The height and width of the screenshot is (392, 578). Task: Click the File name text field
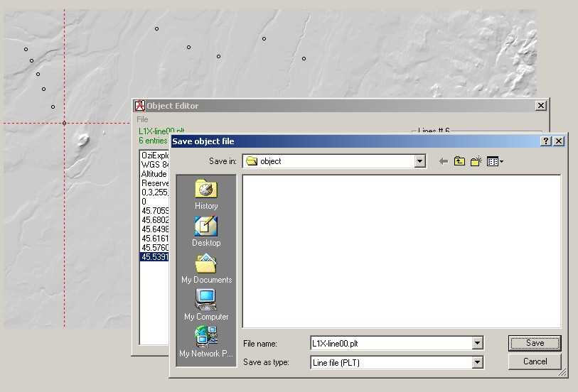tap(391, 344)
